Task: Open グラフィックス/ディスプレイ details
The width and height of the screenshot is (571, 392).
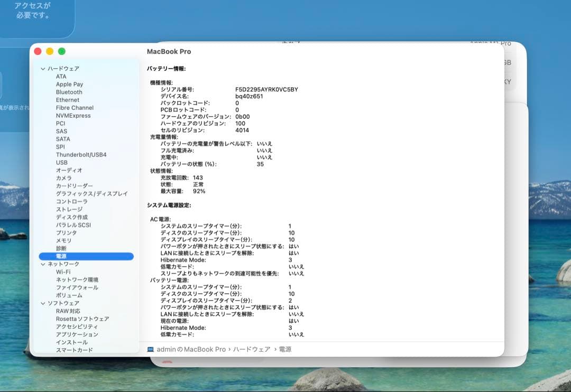Action: click(87, 193)
